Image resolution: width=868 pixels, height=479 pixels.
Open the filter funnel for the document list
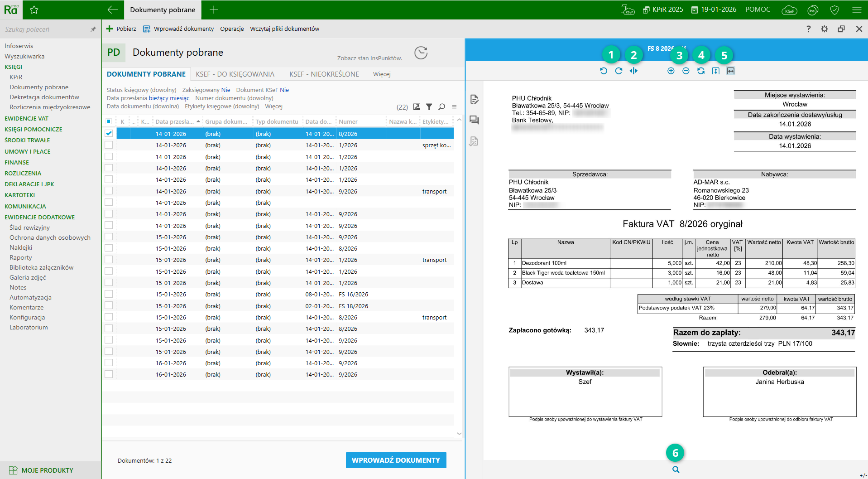pyautogui.click(x=429, y=107)
